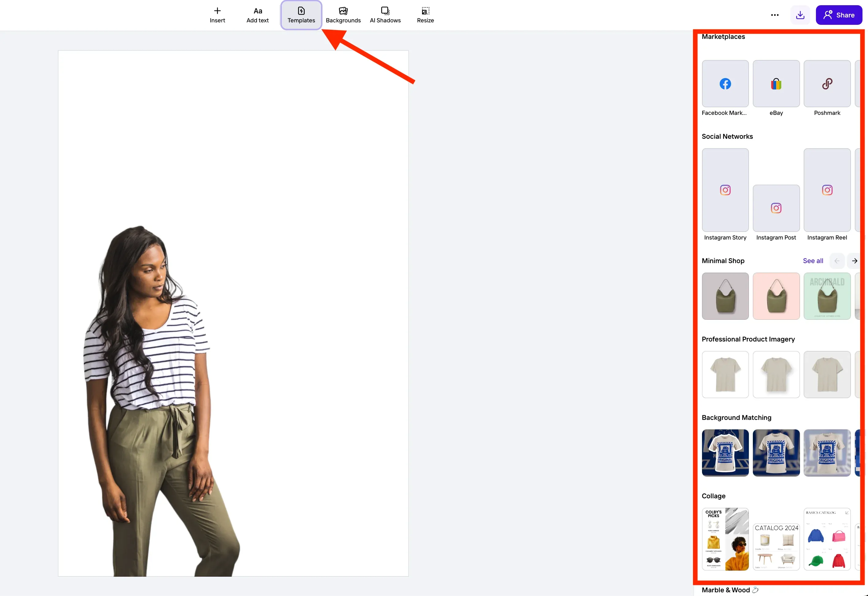
Task: Choose the Poshmark marketplace template
Action: (827, 84)
